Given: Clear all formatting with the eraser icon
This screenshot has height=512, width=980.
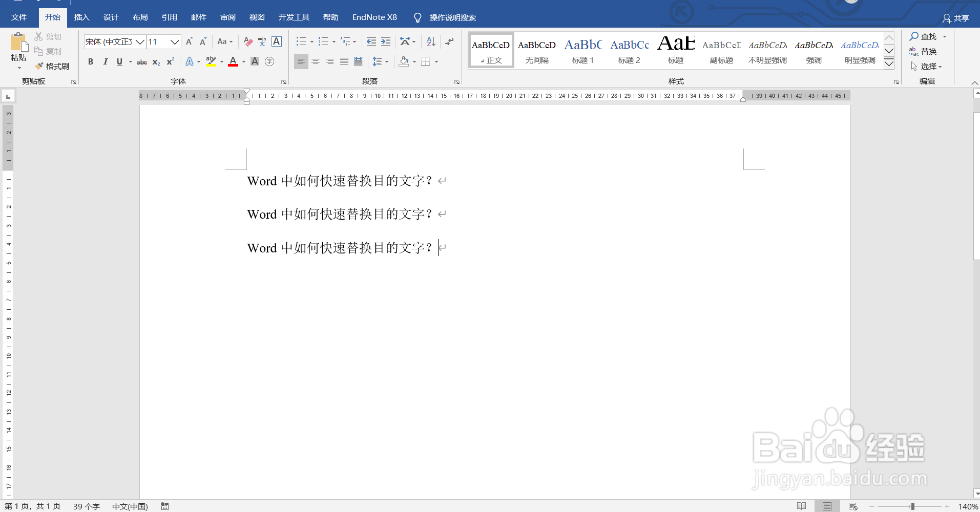Looking at the screenshot, I should pos(247,41).
